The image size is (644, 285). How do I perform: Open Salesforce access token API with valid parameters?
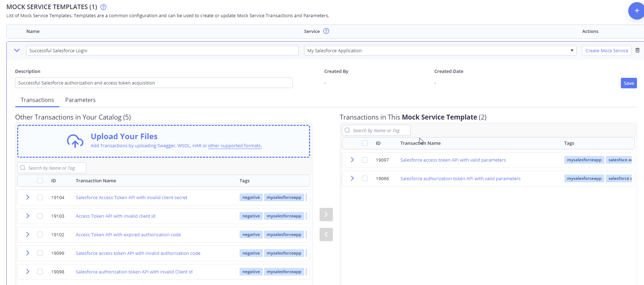(x=453, y=160)
